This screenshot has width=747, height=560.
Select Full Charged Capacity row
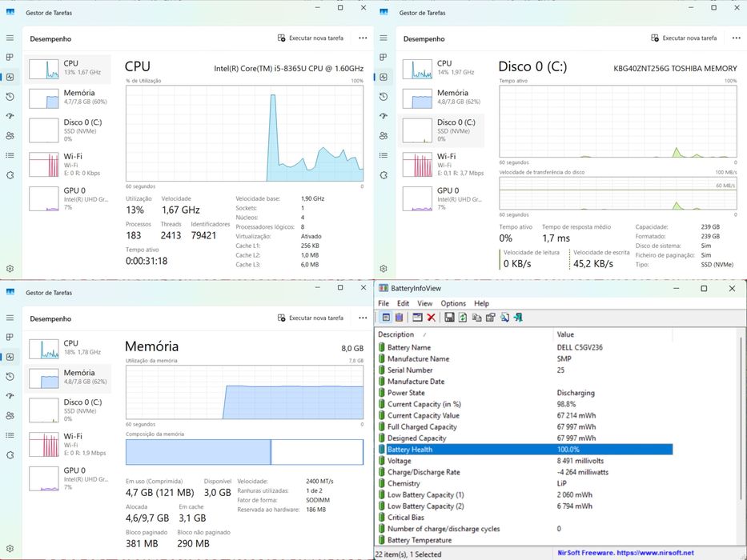pos(524,426)
